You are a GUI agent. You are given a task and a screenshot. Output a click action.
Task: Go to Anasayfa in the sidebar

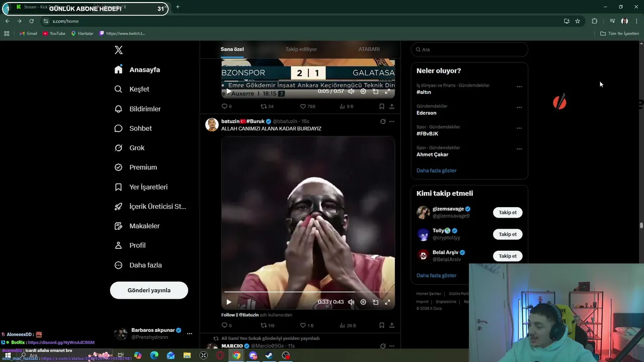(137, 70)
